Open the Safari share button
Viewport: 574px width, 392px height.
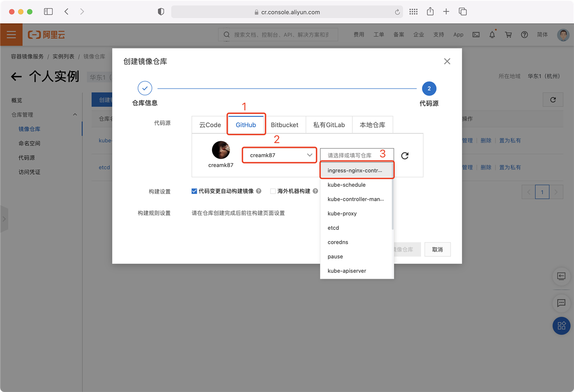click(x=430, y=12)
